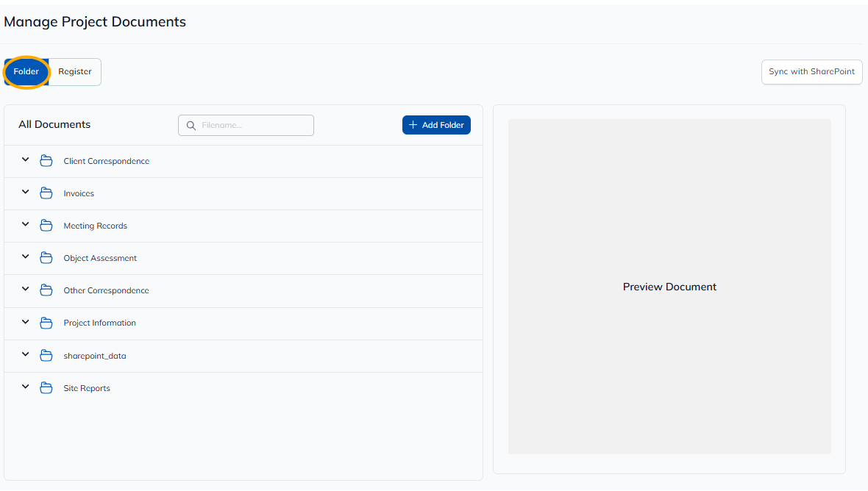This screenshot has height=491, width=868.
Task: Expand the Meeting Records chevron
Action: (x=25, y=224)
